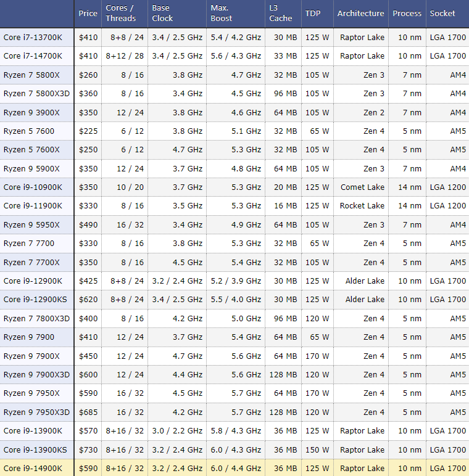Select the Ryzen 5 7600 row name
Image resolution: width=469 pixels, height=476 pixels.
coord(29,131)
